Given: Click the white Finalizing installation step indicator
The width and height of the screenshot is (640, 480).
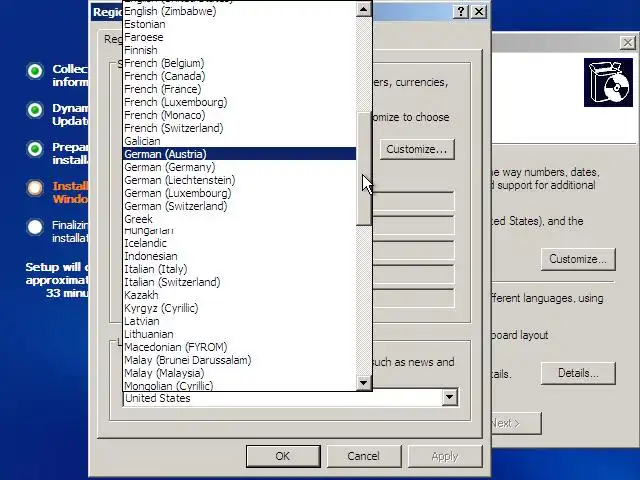Looking at the screenshot, I should [x=35, y=227].
